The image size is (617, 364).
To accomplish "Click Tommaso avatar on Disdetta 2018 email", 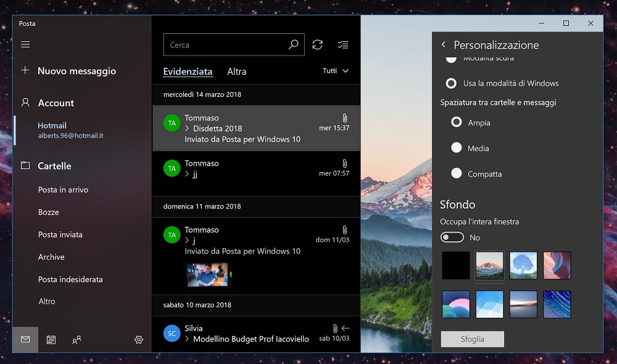I will 172,123.
